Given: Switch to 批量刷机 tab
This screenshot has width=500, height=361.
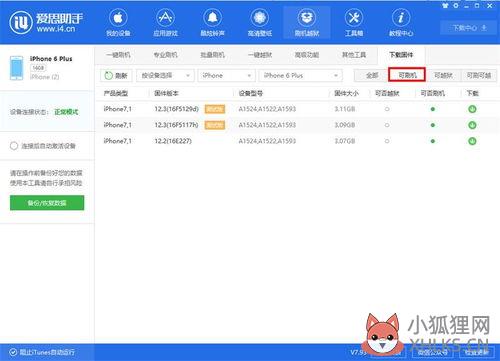Looking at the screenshot, I should pyautogui.click(x=212, y=55).
